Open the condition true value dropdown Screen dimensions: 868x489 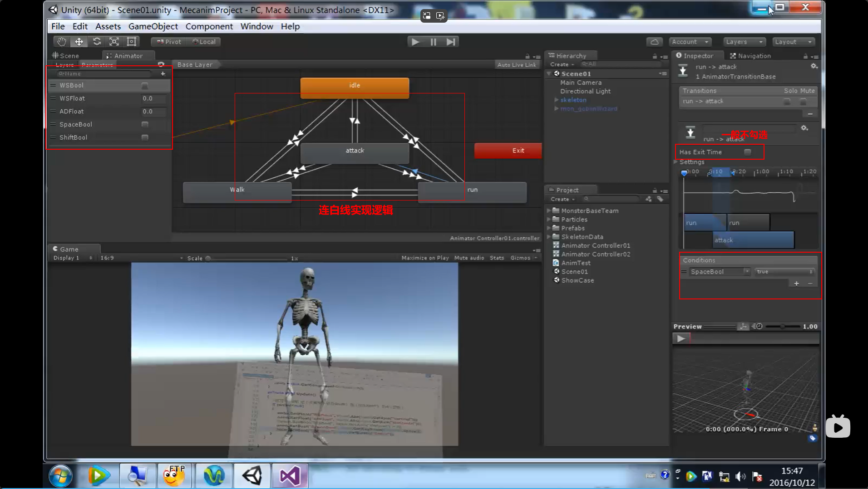click(784, 272)
